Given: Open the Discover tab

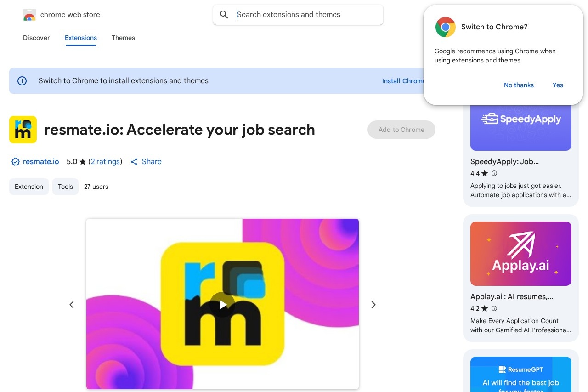Looking at the screenshot, I should 36,38.
